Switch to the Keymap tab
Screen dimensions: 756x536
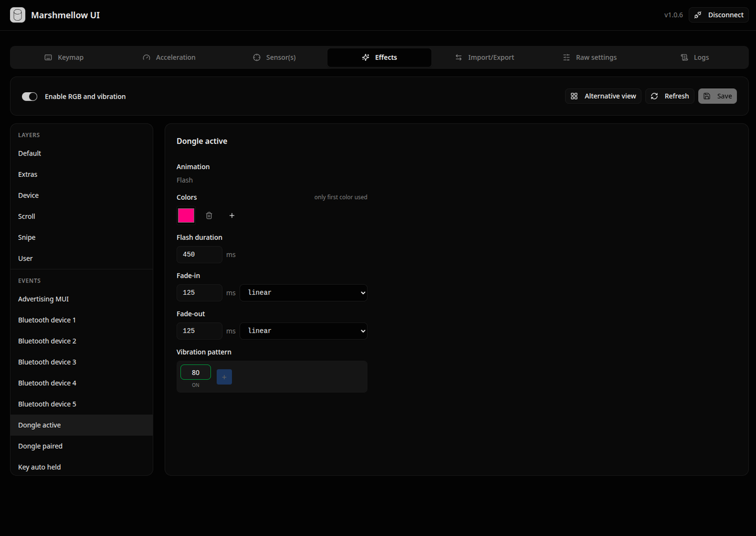pos(64,57)
